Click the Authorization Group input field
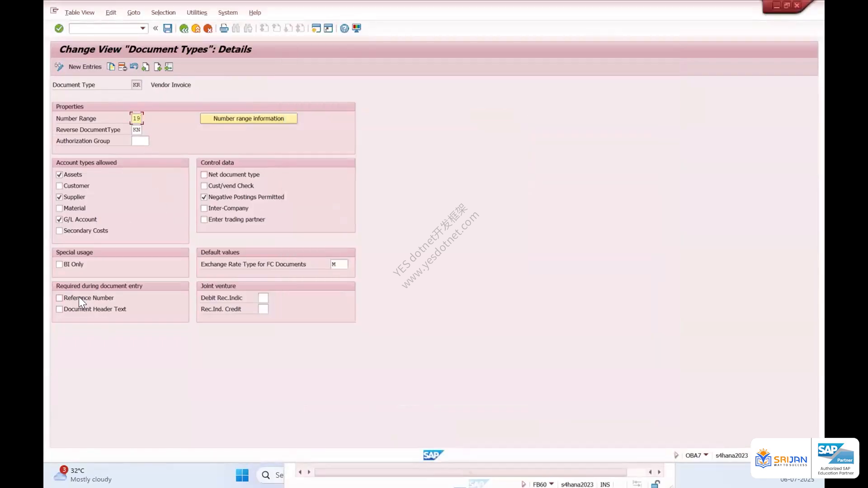Screen dimensions: 868x488 point(140,141)
